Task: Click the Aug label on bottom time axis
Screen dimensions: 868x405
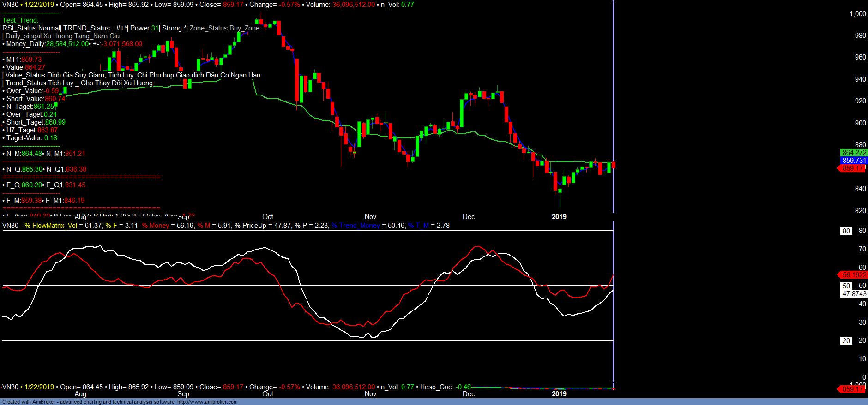Action: click(x=80, y=394)
